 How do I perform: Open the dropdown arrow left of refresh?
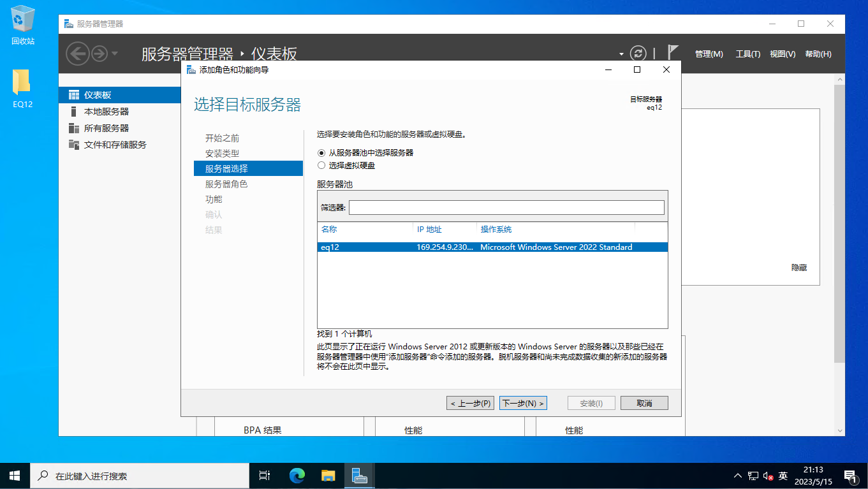[x=621, y=54]
